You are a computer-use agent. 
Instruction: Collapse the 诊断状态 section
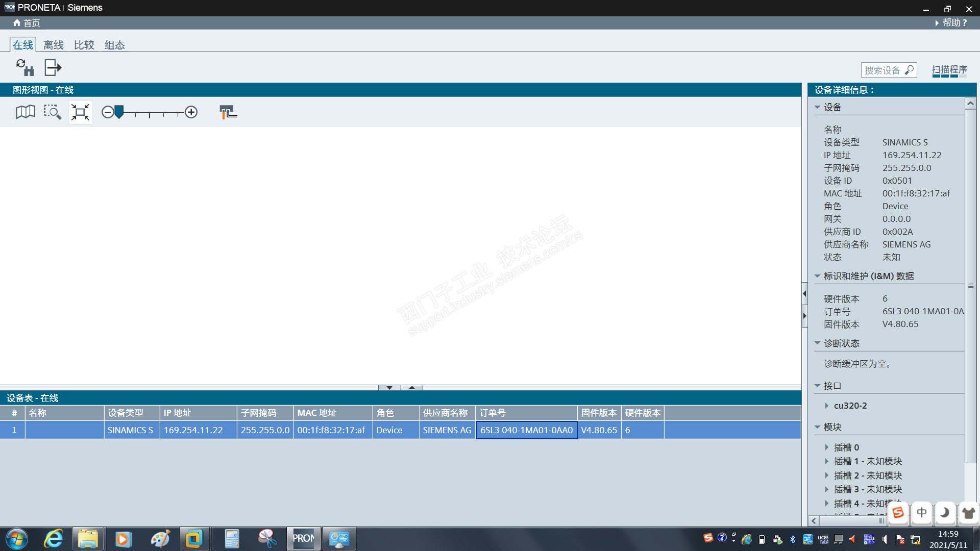click(818, 343)
